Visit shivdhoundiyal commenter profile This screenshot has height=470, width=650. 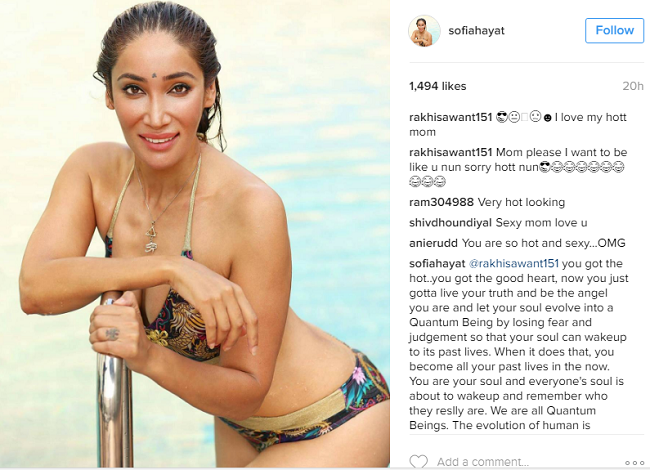[450, 223]
